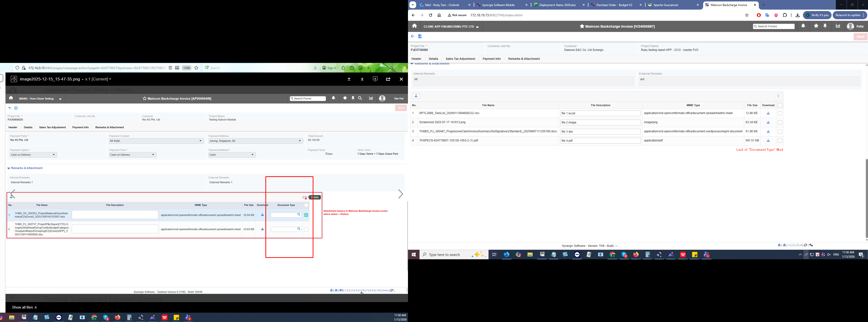Open the chart dashboard icon near Ruby

pos(838,26)
